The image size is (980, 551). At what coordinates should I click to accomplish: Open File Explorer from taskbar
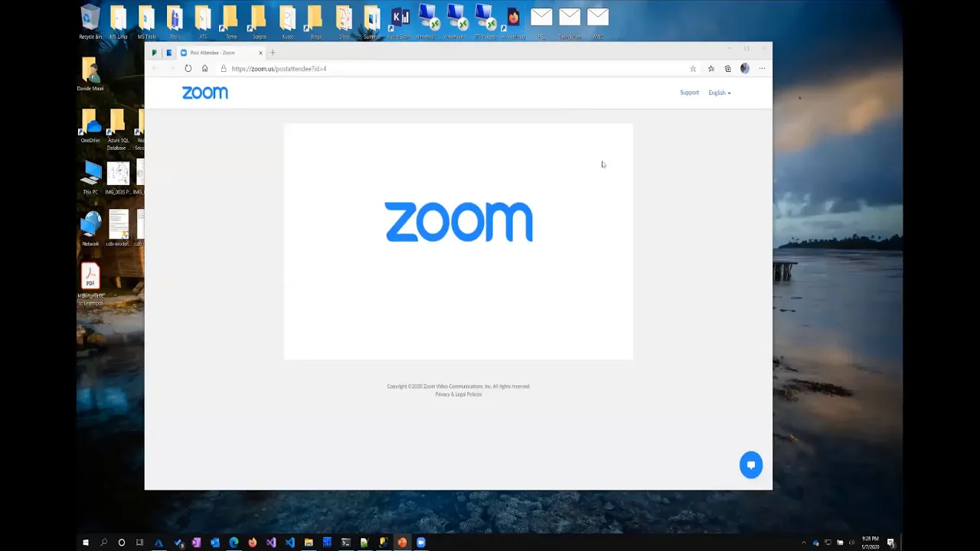[309, 543]
